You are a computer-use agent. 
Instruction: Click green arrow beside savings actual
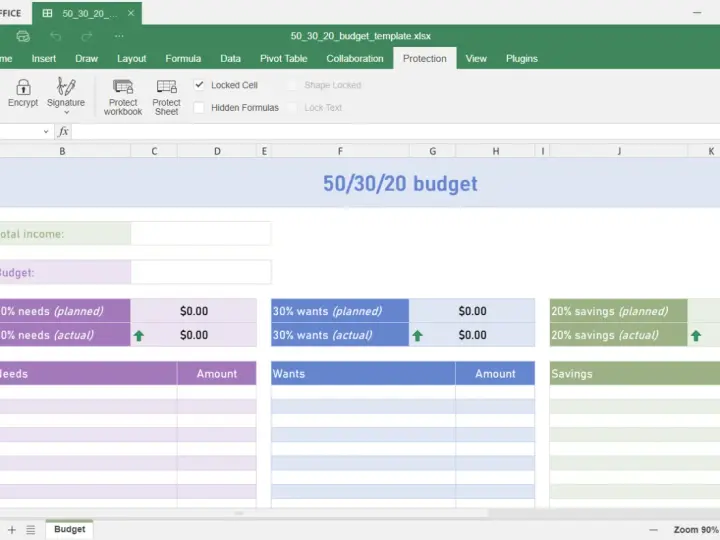click(x=696, y=336)
